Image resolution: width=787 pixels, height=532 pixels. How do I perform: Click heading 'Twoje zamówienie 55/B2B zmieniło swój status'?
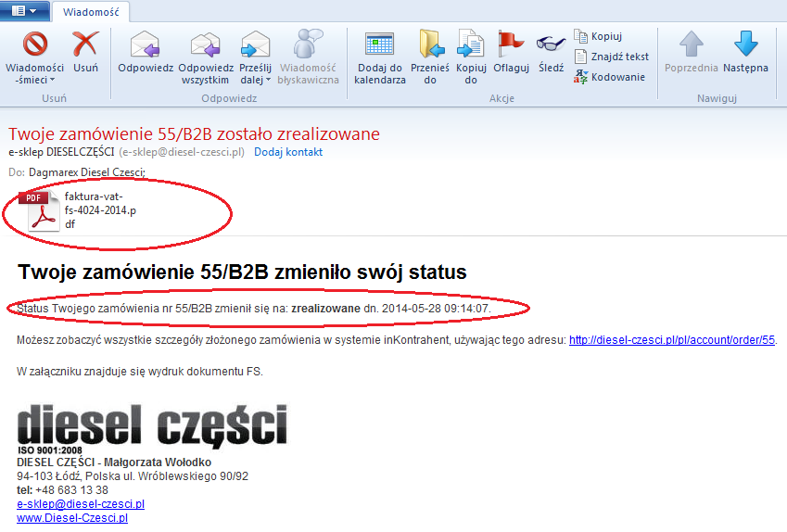coord(242,272)
